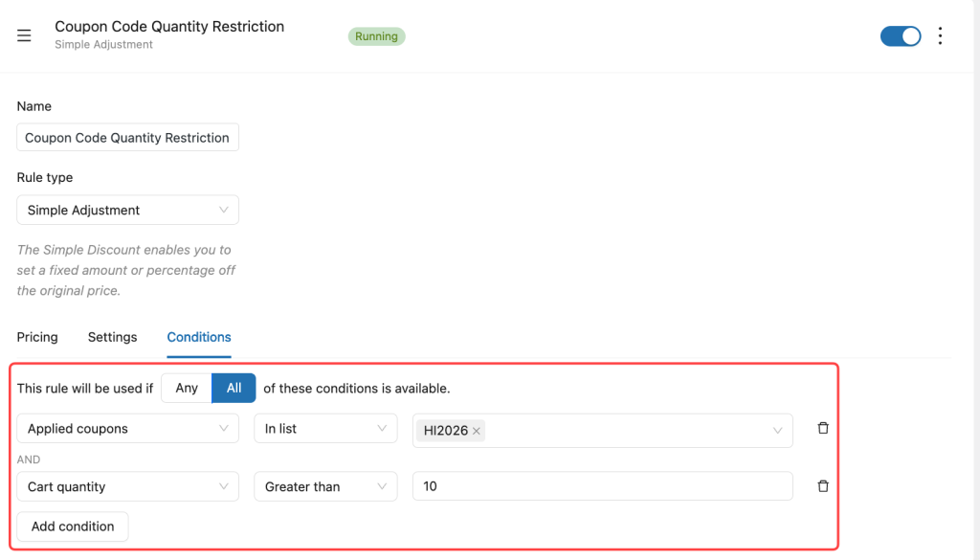Expand the In list operator dropdown
Screen dimensions: 980x560
(325, 428)
